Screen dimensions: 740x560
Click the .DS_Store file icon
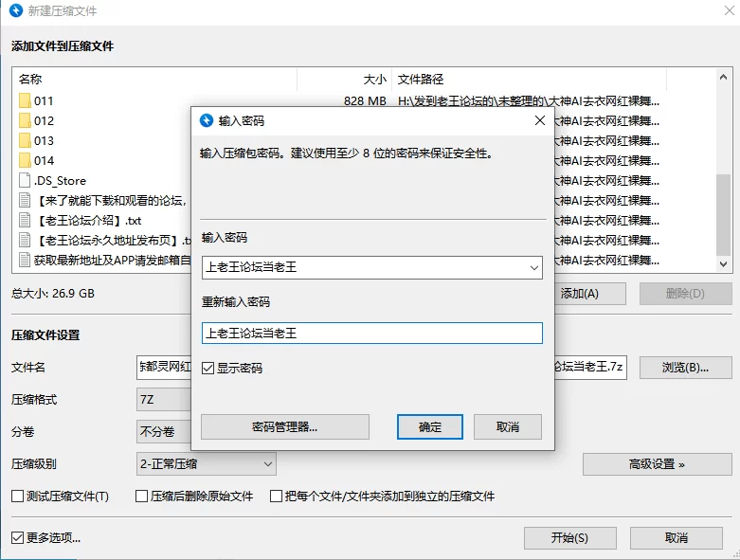[x=25, y=180]
